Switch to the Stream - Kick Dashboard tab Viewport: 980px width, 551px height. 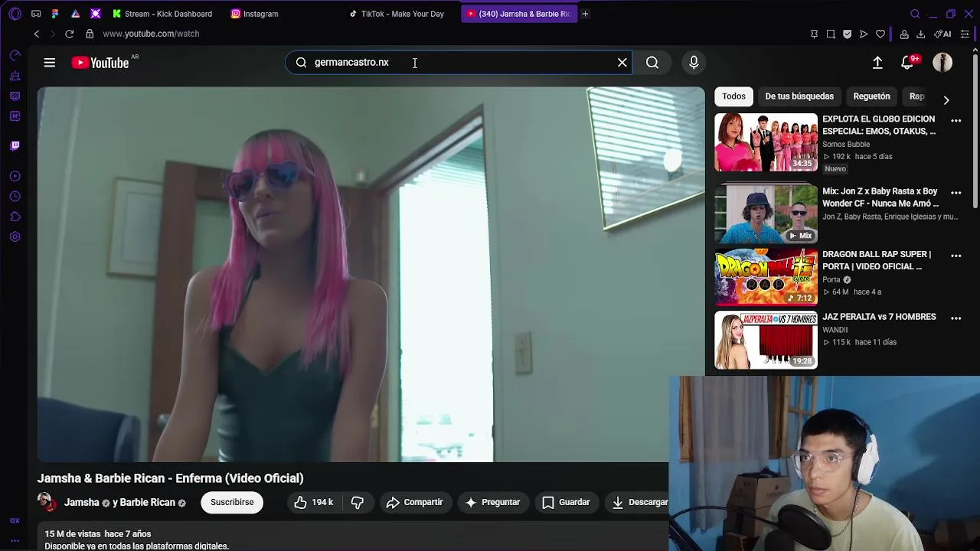coord(162,14)
